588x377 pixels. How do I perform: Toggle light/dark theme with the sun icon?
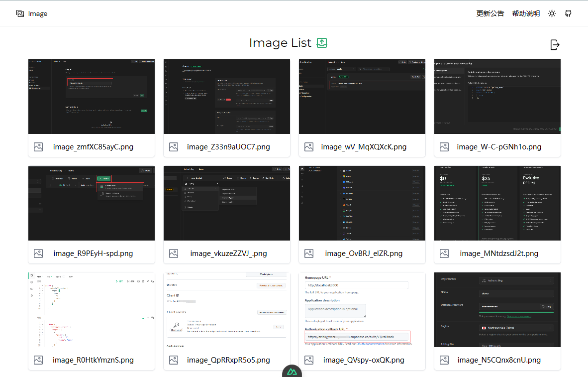coord(551,13)
